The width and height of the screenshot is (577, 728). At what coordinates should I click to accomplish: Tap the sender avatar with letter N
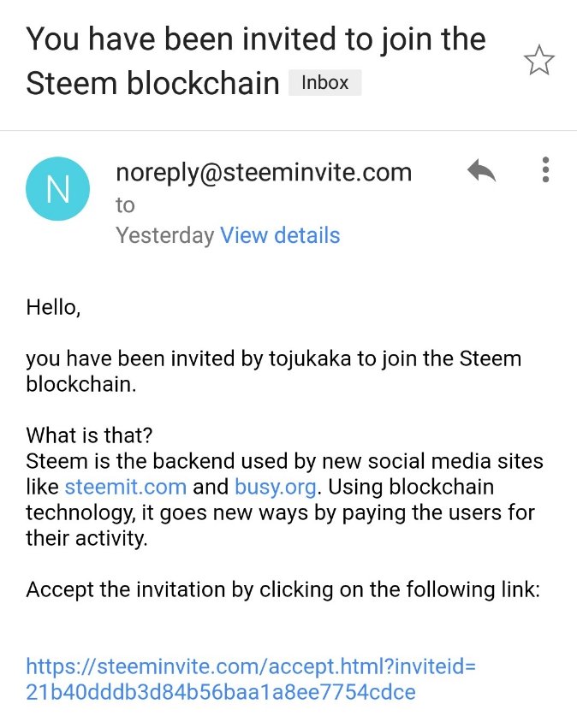57,188
